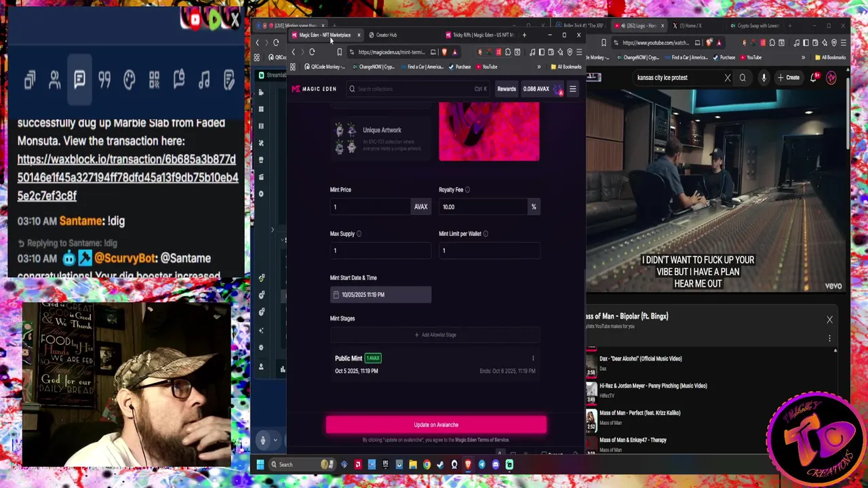
Task: Open Windows Start menu
Action: [x=260, y=465]
